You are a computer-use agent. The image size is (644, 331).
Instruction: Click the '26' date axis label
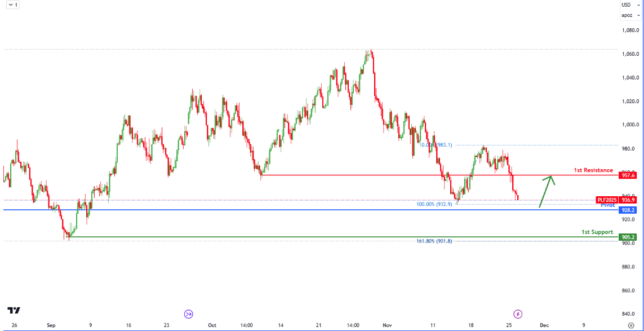click(15, 325)
